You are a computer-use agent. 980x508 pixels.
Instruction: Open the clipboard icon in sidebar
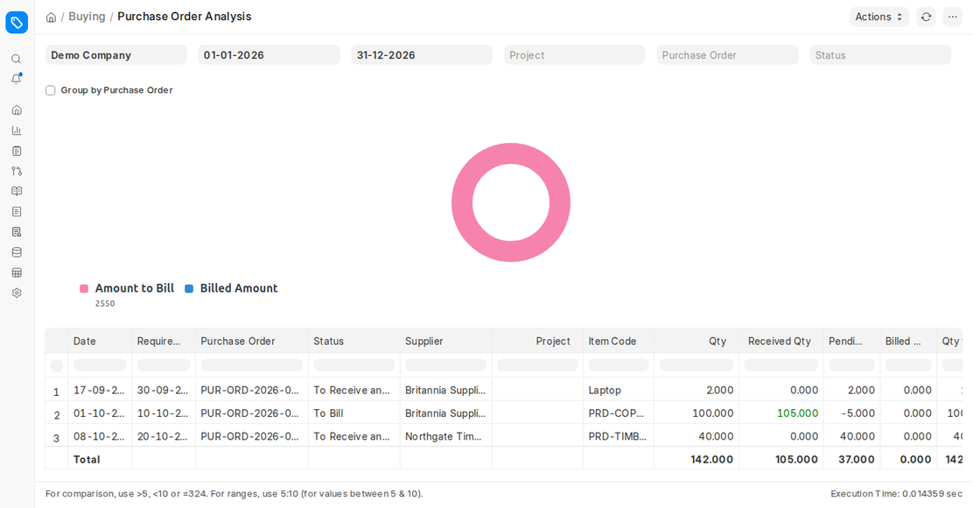(x=17, y=151)
